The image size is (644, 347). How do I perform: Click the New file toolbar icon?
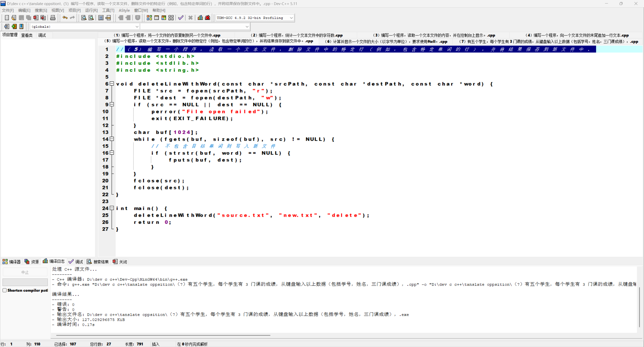[x=7, y=18]
